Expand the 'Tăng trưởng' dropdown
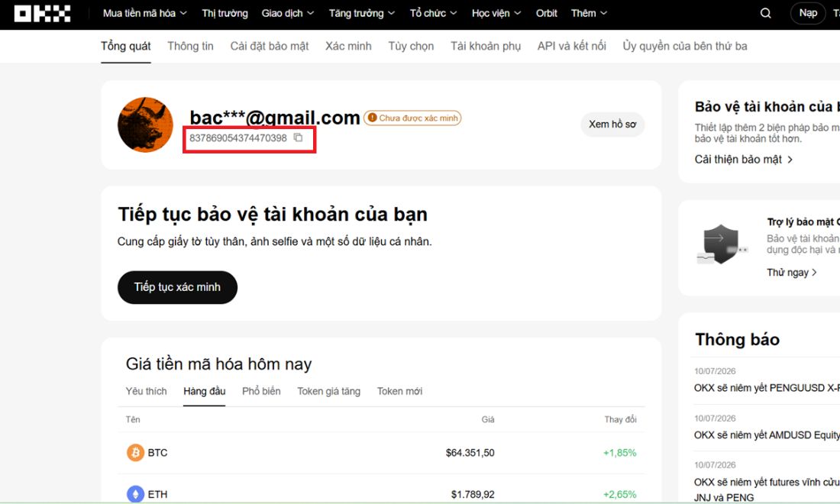Image resolution: width=840 pixels, height=504 pixels. tap(362, 14)
